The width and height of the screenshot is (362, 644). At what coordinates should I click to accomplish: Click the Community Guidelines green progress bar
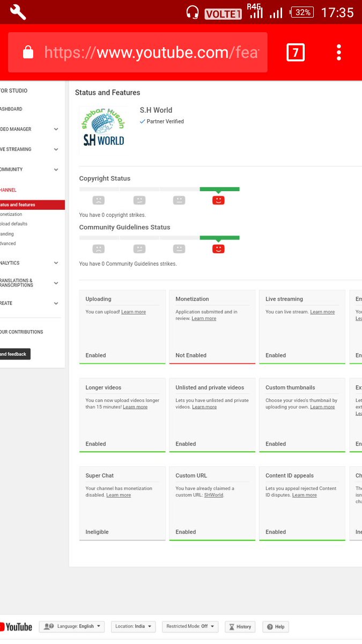click(x=219, y=238)
